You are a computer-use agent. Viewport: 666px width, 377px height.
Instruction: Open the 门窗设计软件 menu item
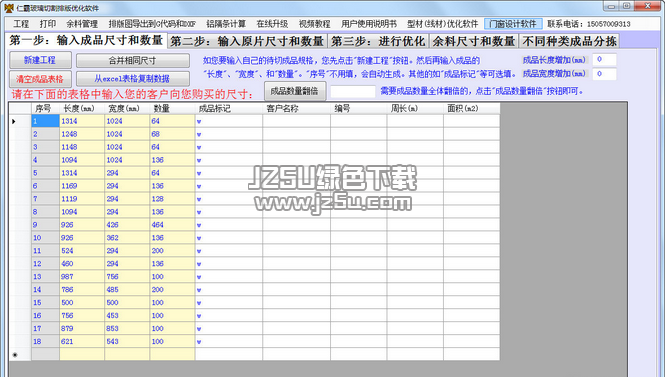[x=513, y=24]
